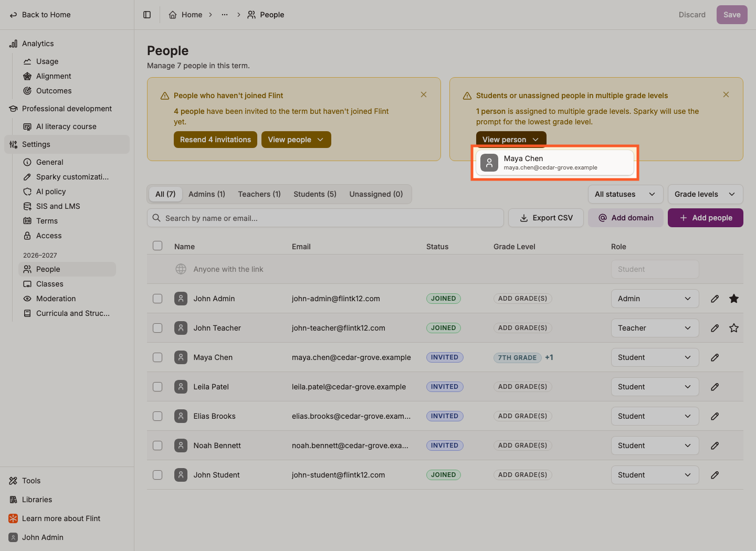Click the edit pencil for John Admin
The image size is (756, 551).
(715, 299)
